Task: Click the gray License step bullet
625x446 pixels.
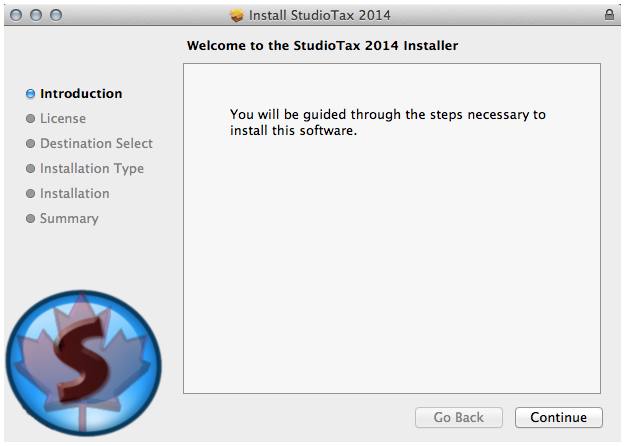Action: pyautogui.click(x=30, y=118)
